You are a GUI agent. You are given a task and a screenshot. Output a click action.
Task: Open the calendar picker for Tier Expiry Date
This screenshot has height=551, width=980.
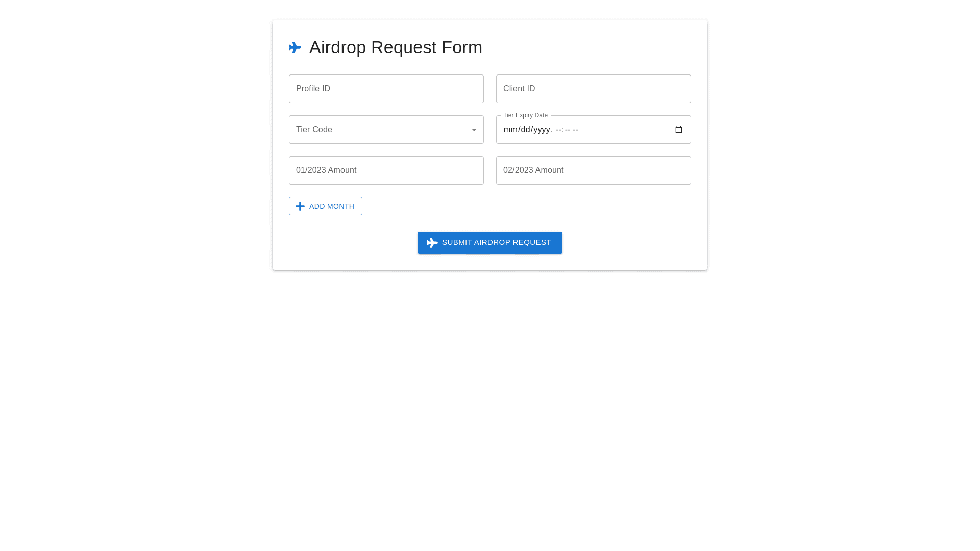click(x=678, y=130)
